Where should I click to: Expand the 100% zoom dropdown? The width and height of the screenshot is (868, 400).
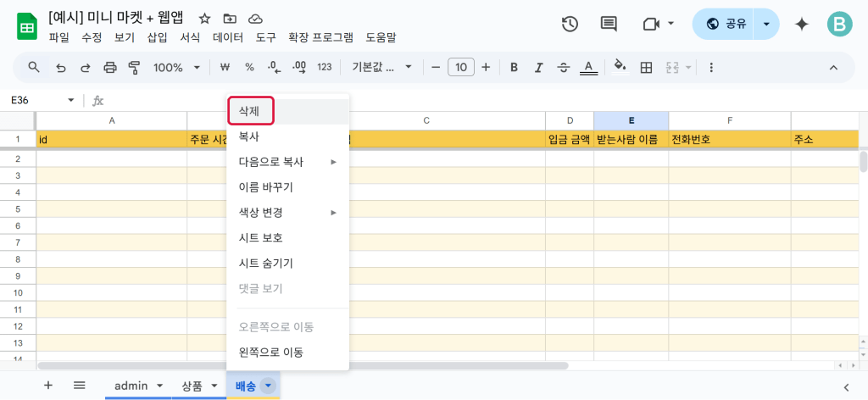[176, 67]
